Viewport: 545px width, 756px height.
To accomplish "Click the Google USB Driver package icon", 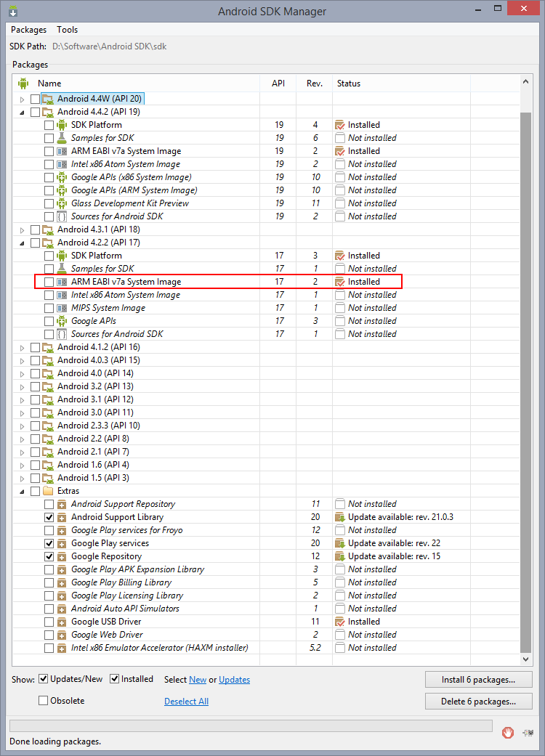I will pos(62,622).
